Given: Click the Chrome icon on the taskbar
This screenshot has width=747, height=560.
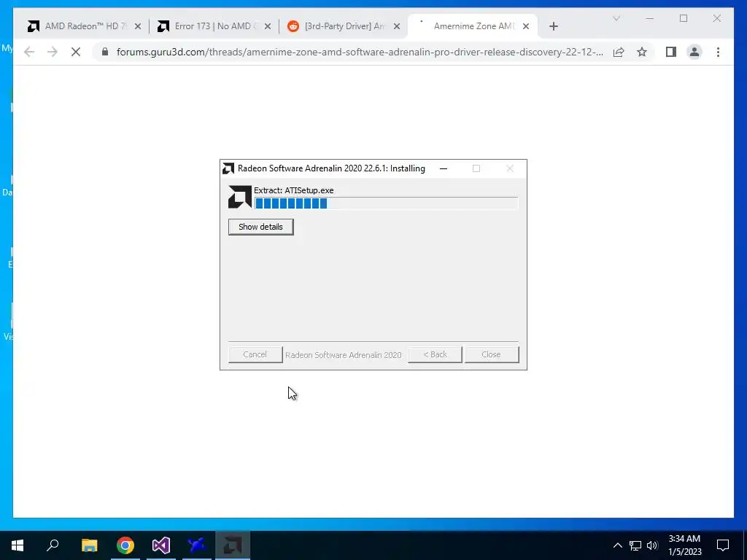Looking at the screenshot, I should click(125, 545).
